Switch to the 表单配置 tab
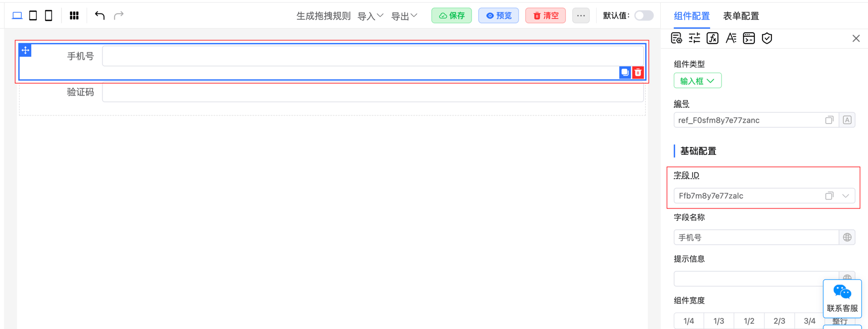This screenshot has height=329, width=868. tap(741, 16)
